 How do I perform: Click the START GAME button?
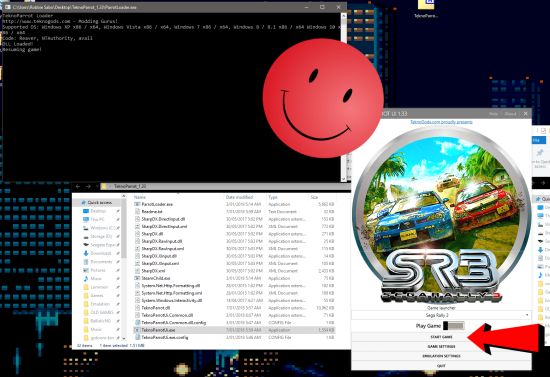(441, 337)
